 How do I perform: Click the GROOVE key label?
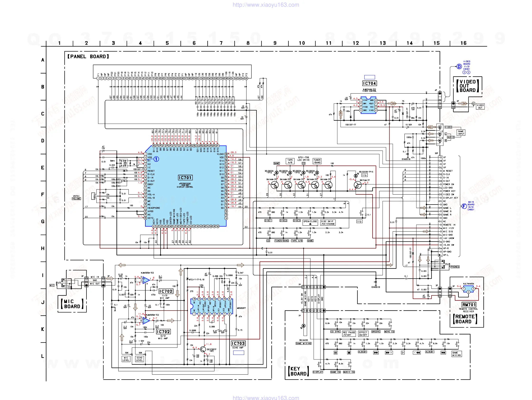[376, 332]
